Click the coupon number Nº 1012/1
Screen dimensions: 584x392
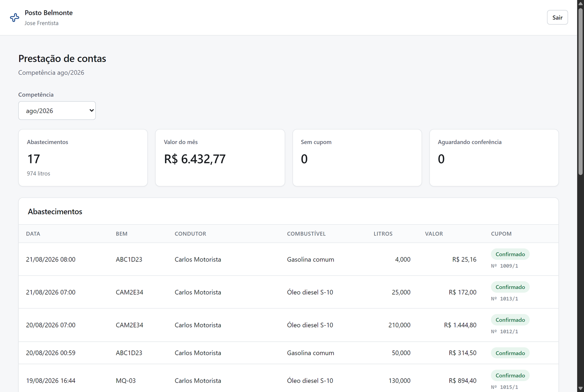click(504, 331)
